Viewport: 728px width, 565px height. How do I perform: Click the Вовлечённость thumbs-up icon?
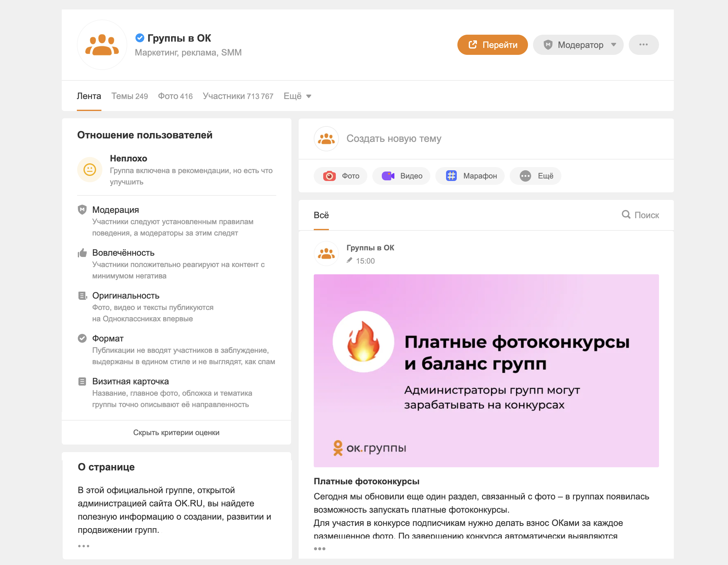82,253
